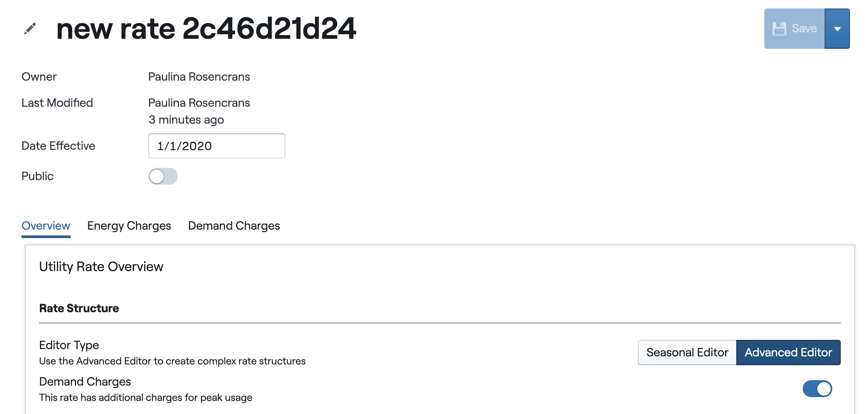Click the "3 minutes ago" timestamp

click(x=186, y=120)
